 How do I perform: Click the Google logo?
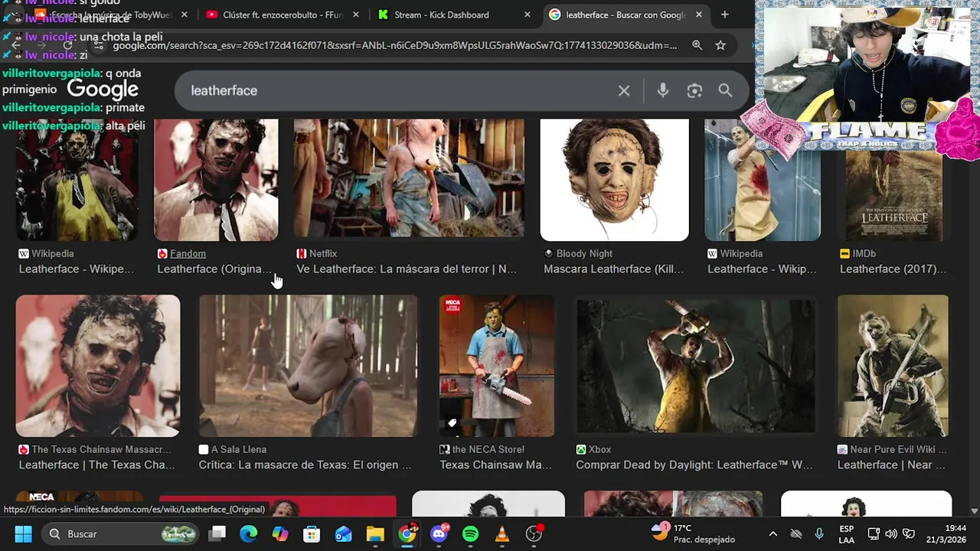[x=103, y=90]
